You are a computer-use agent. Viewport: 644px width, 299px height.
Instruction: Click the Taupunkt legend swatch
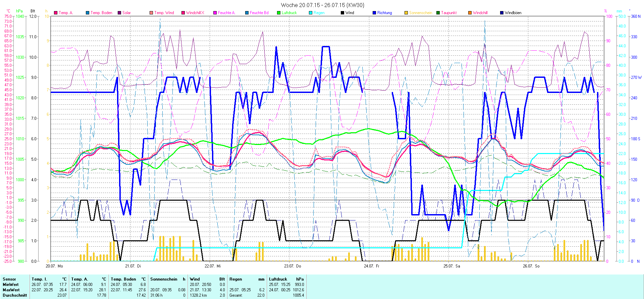coord(438,13)
